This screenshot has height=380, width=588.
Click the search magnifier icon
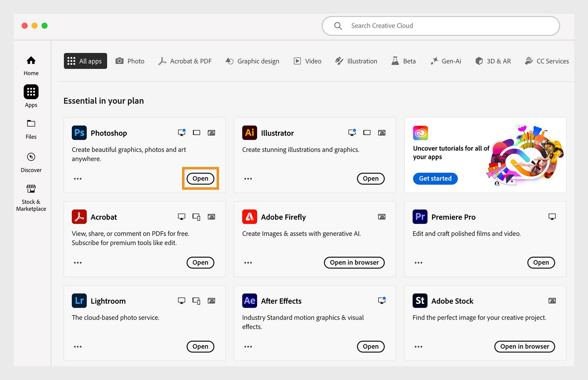point(338,26)
